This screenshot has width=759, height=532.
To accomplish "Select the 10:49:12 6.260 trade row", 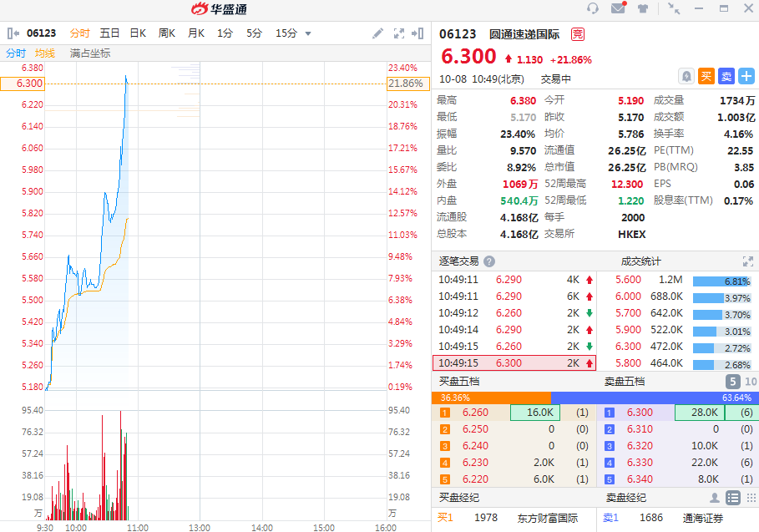I will point(514,313).
